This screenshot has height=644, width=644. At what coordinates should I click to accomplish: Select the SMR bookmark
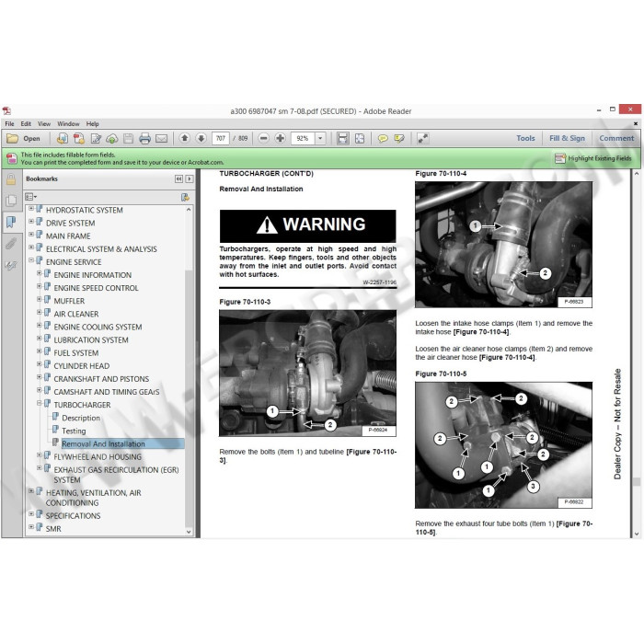[53, 529]
